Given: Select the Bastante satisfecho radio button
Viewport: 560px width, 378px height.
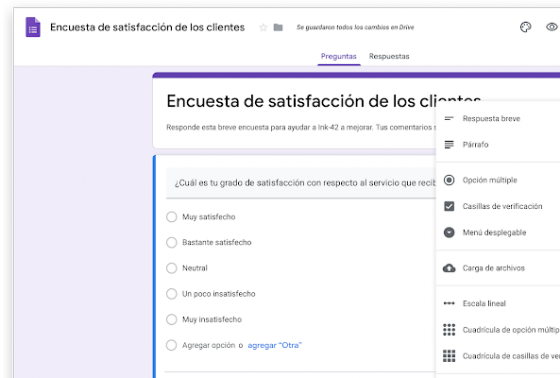Looking at the screenshot, I should coord(171,243).
